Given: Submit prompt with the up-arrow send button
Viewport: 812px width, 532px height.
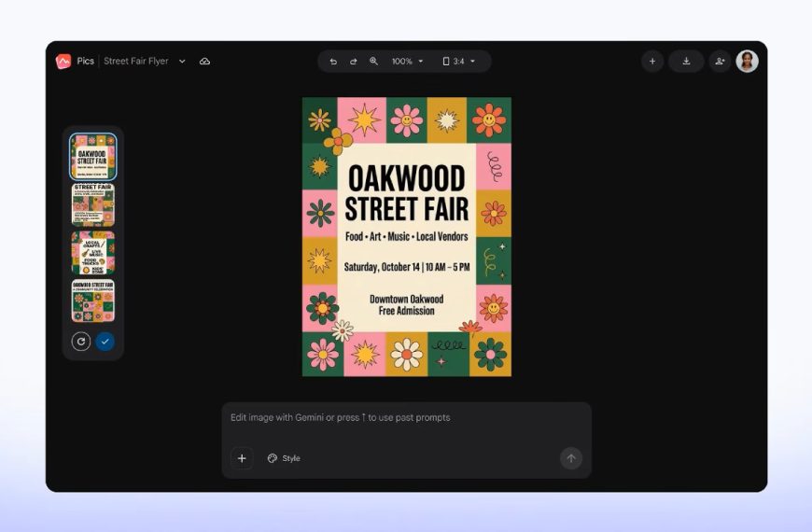Looking at the screenshot, I should click(x=571, y=458).
